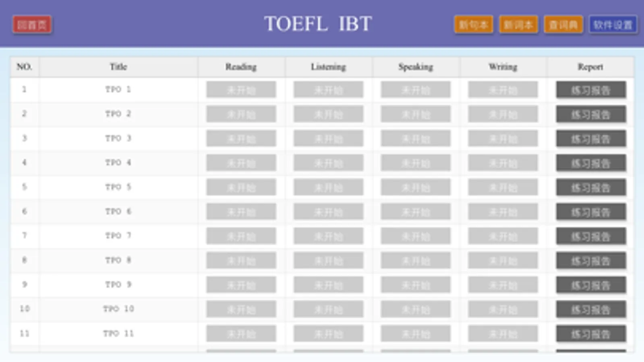The width and height of the screenshot is (644, 362).
Task: Start TPO 3 Listening section
Action: 328,139
